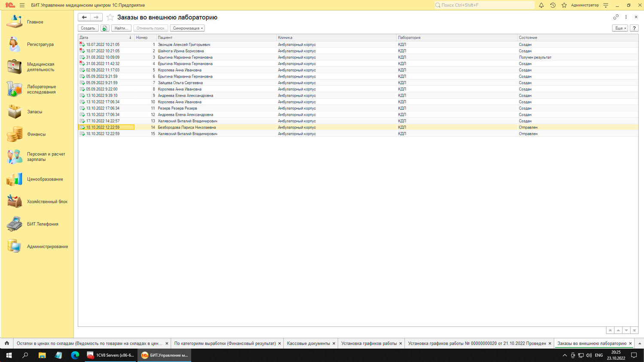This screenshot has height=362, width=644.
Task: Switch to Кассовые документы tab
Action: point(308,344)
